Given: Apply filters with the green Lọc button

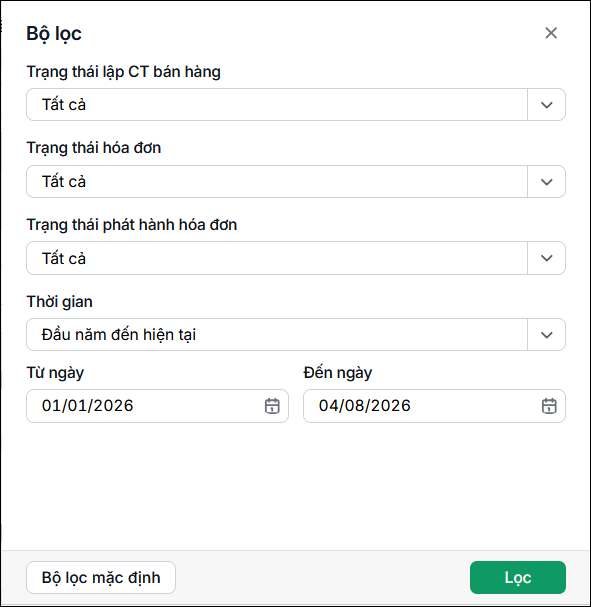Looking at the screenshot, I should [x=518, y=577].
